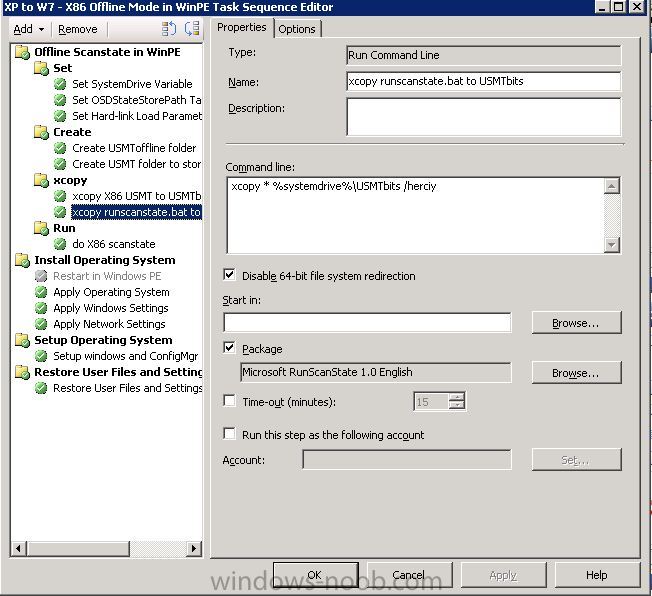Click the green check icon beside Set SystemDrive Variable
The height and width of the screenshot is (596, 652).
(x=60, y=84)
